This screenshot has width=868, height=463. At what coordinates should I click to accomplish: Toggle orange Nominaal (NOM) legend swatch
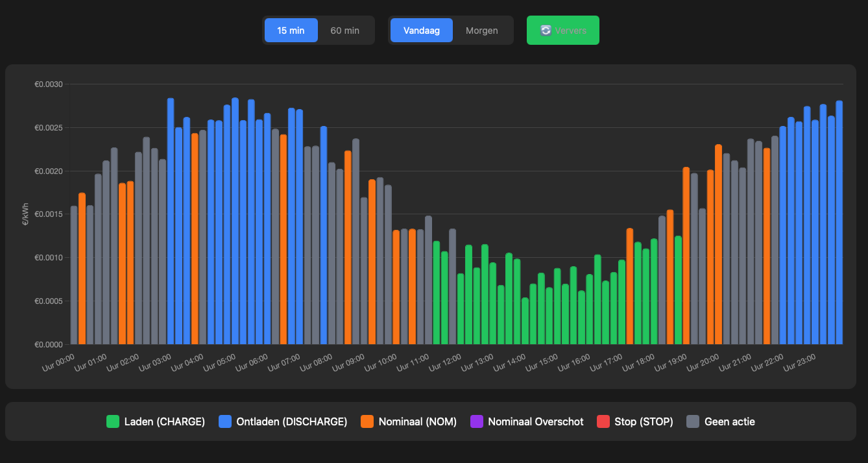point(367,421)
